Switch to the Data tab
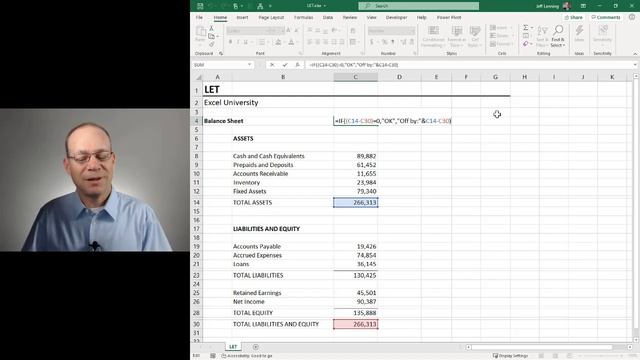Image resolution: width=640 pixels, height=360 pixels. tap(328, 18)
